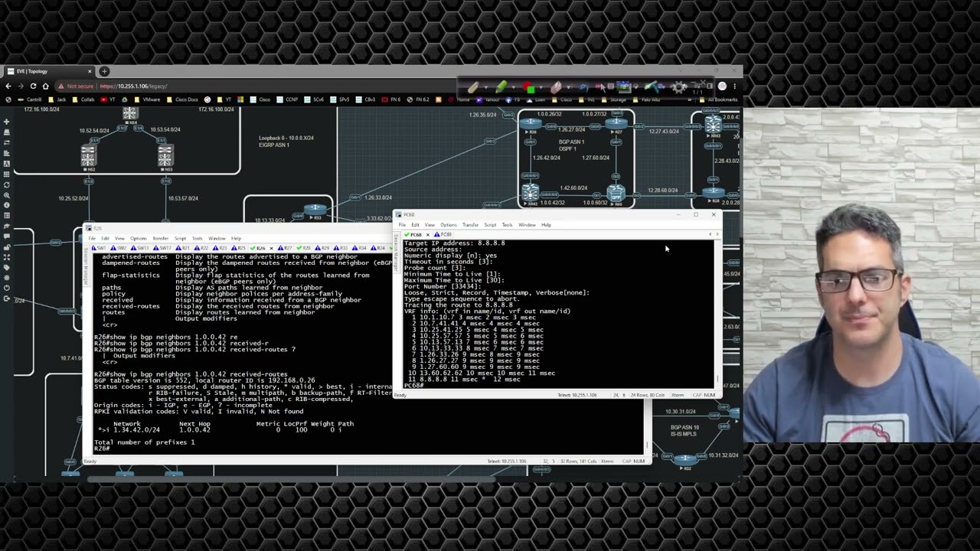This screenshot has height=551, width=980.
Task: Click the NS4 switch node in topology
Action: [130, 115]
